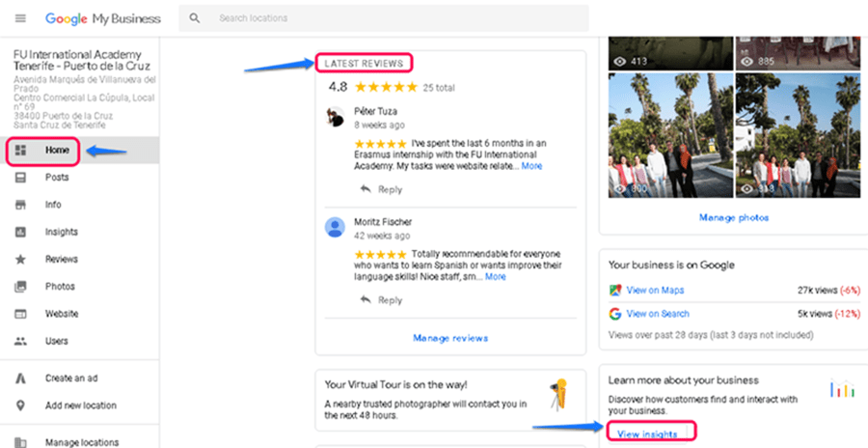Click the search magnifier icon

[194, 18]
